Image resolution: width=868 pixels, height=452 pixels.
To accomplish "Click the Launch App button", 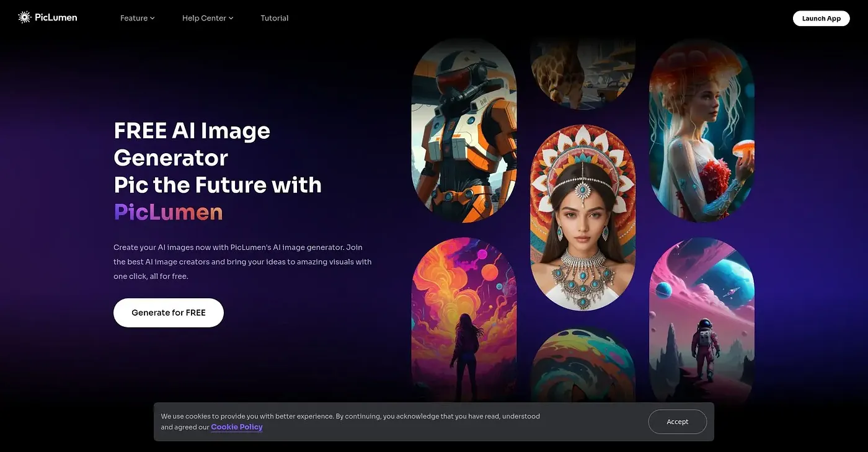I will tap(821, 18).
